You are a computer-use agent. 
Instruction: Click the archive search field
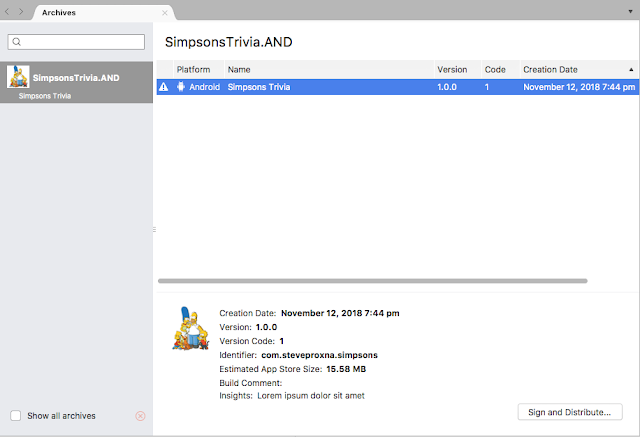pyautogui.click(x=76, y=42)
